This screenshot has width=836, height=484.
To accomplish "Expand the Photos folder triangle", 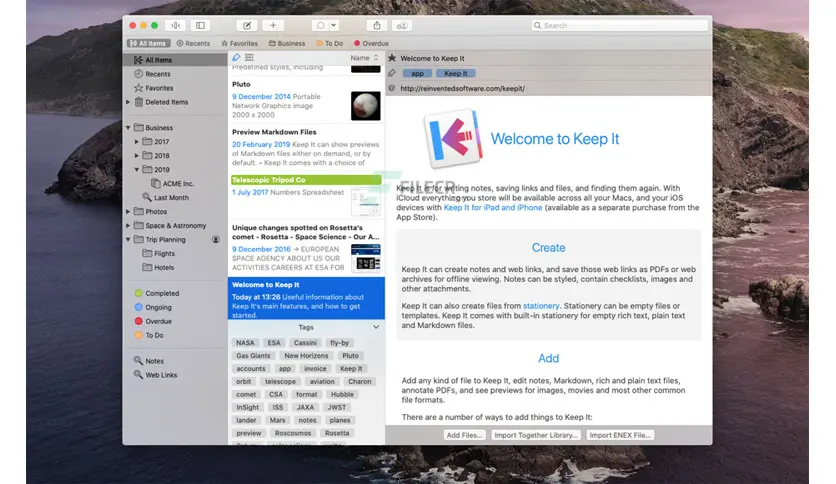I will point(129,212).
